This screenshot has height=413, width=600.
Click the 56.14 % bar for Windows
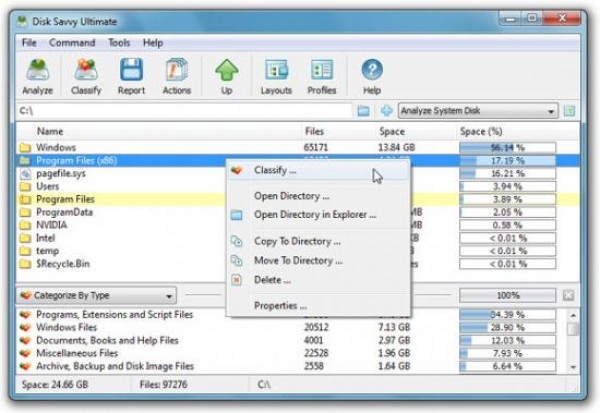pos(507,147)
